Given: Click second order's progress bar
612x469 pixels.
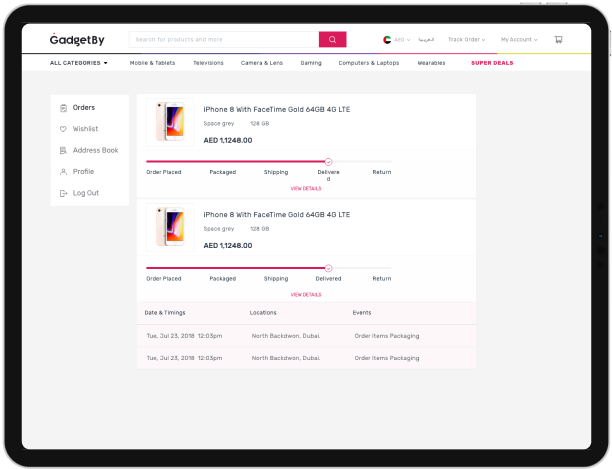Looking at the screenshot, I should click(x=269, y=268).
